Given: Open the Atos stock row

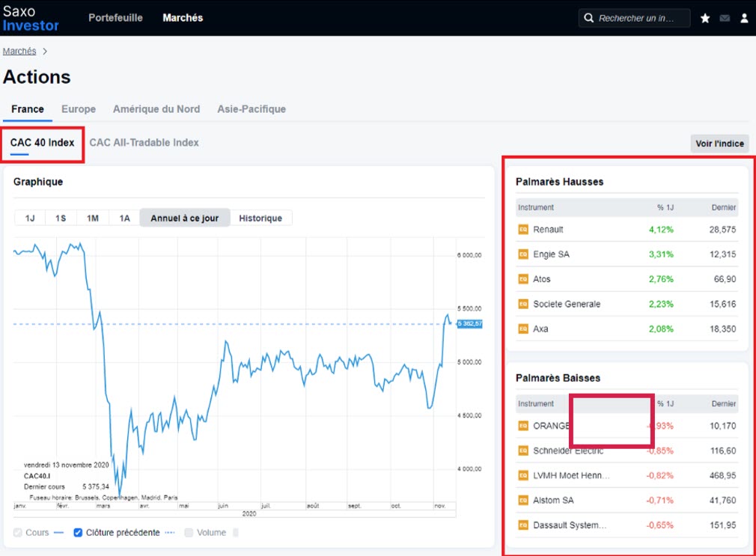Looking at the screenshot, I should click(627, 279).
